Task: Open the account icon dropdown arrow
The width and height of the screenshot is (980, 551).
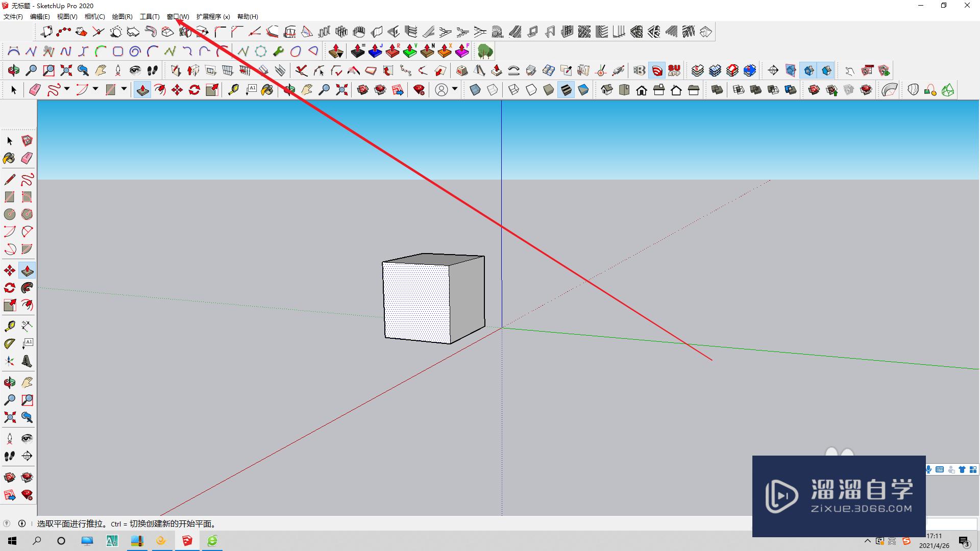Action: coord(455,89)
